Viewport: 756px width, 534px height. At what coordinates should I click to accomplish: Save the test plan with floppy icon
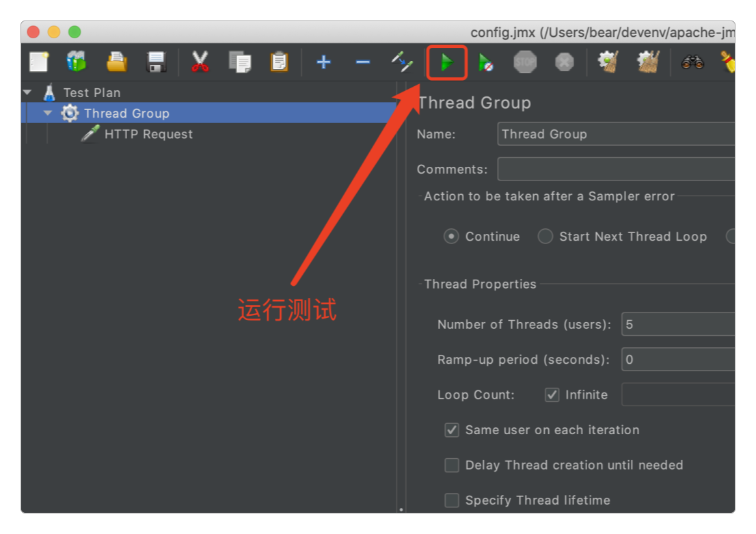(x=157, y=62)
